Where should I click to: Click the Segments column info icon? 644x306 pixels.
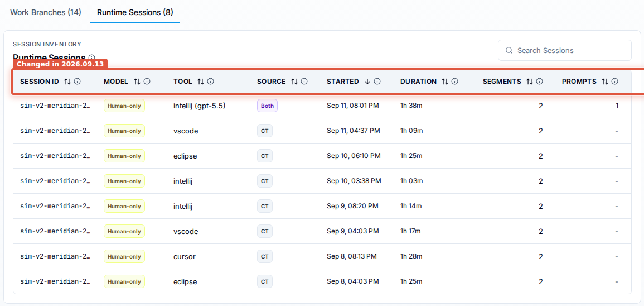tap(540, 82)
